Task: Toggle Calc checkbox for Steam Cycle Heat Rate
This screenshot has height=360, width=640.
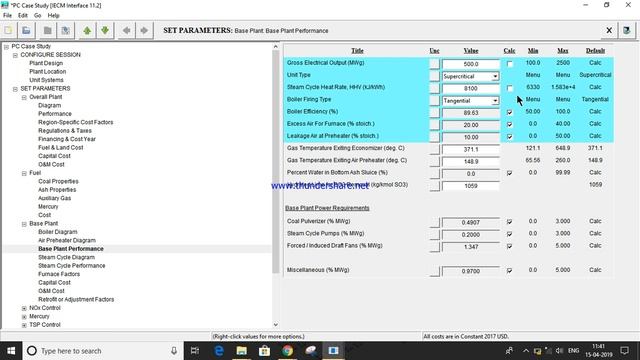Action: pos(509,88)
